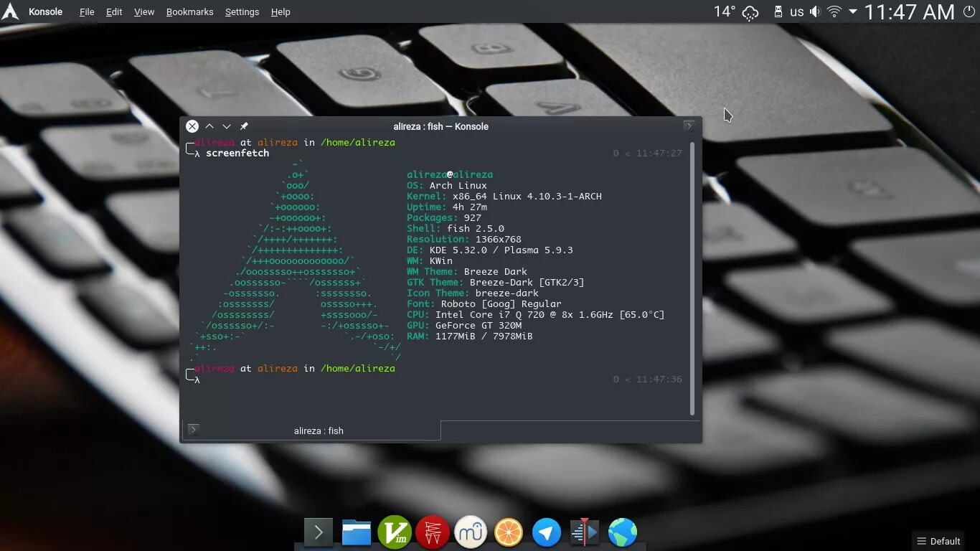
Task: Click the 'Icon Theme: breeze-dark' line
Action: tap(473, 293)
